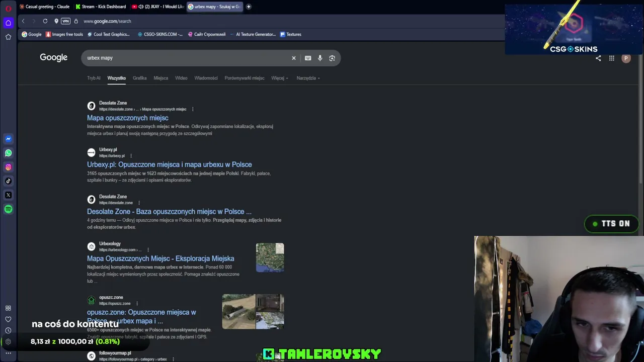
Task: Click the home icon in the sidebar
Action: tap(8, 23)
